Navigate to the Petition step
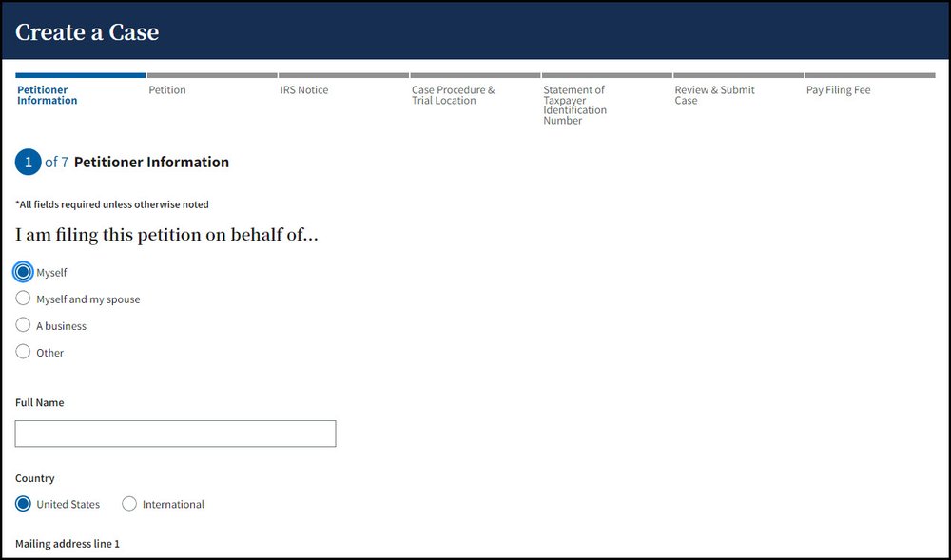The image size is (951, 560). [167, 89]
